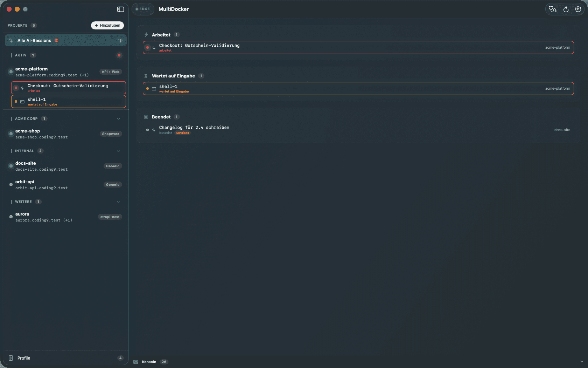The width and height of the screenshot is (588, 368).
Task: Open the docs-site project
Action: [x=66, y=166]
